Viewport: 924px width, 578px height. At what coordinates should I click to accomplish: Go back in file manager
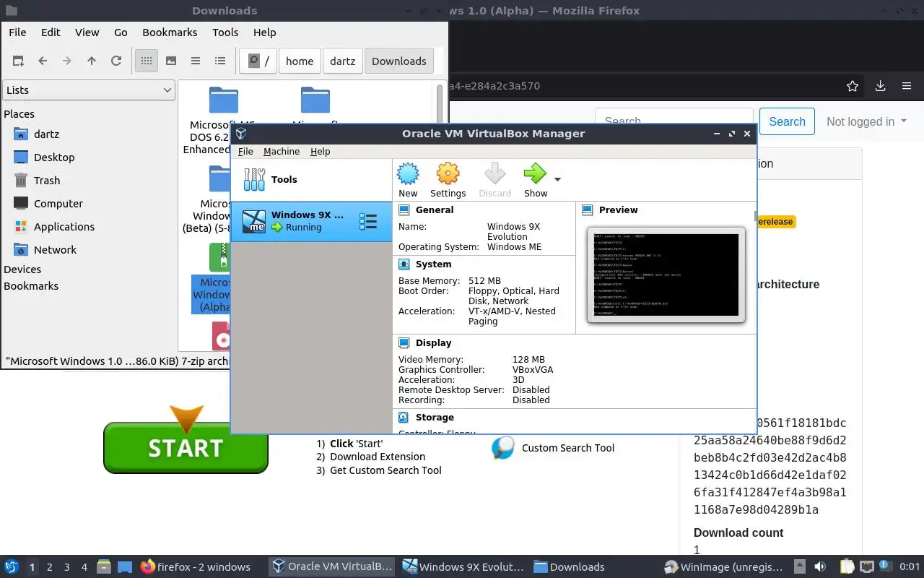43,61
